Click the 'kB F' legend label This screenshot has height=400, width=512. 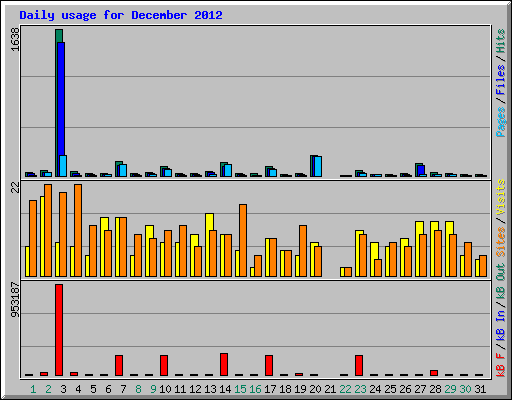pyautogui.click(x=501, y=365)
